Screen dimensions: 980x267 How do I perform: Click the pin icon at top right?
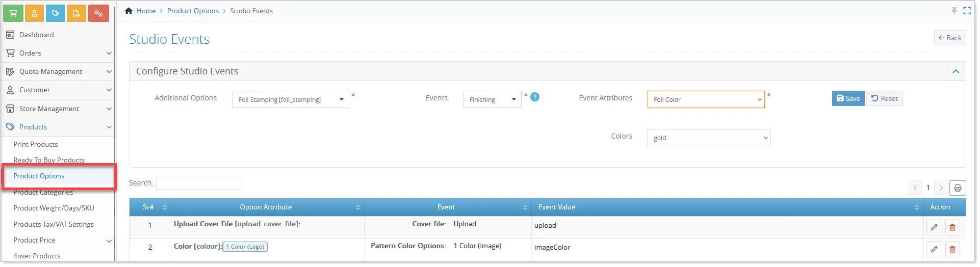(x=954, y=11)
